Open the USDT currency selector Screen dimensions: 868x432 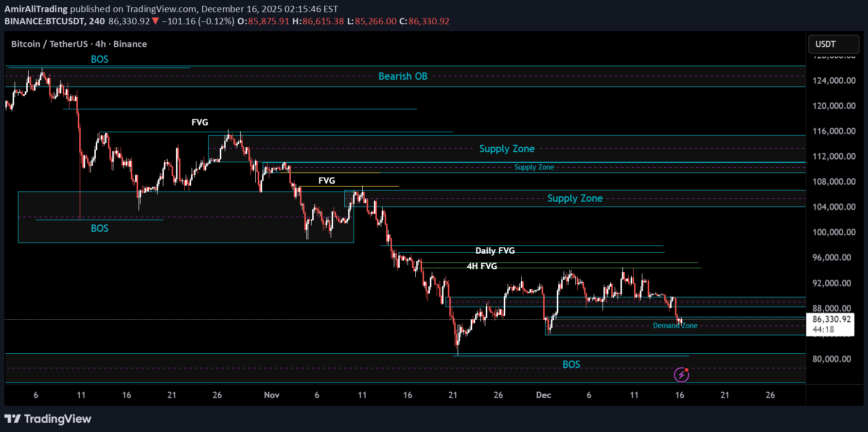coord(833,44)
